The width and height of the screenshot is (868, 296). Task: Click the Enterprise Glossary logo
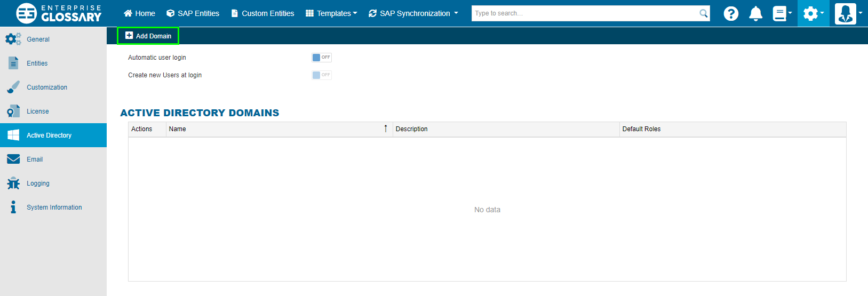(59, 13)
